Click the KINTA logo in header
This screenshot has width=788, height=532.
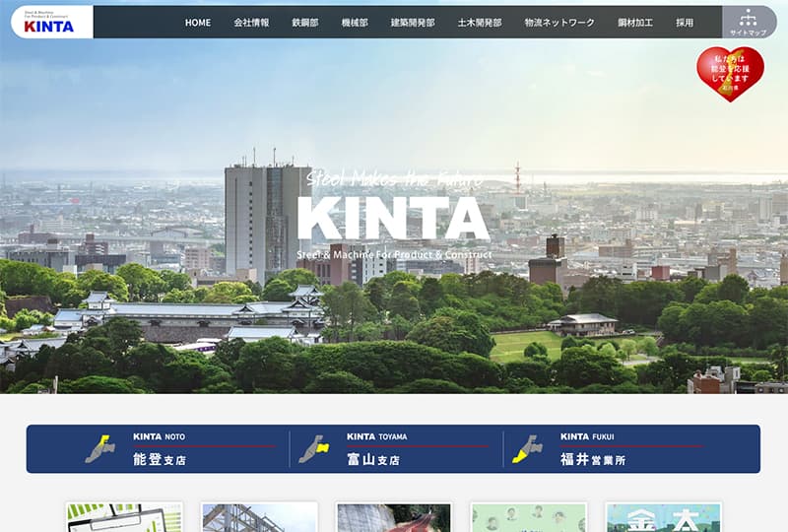[48, 23]
